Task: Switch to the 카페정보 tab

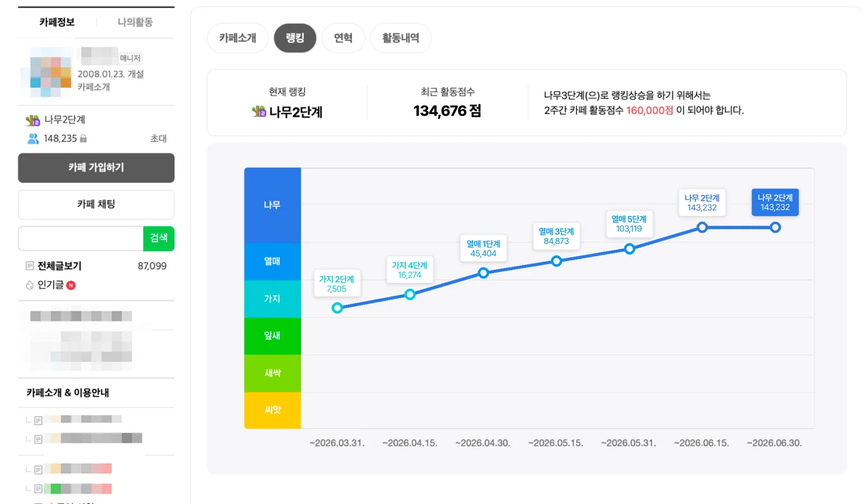Action: point(57,22)
